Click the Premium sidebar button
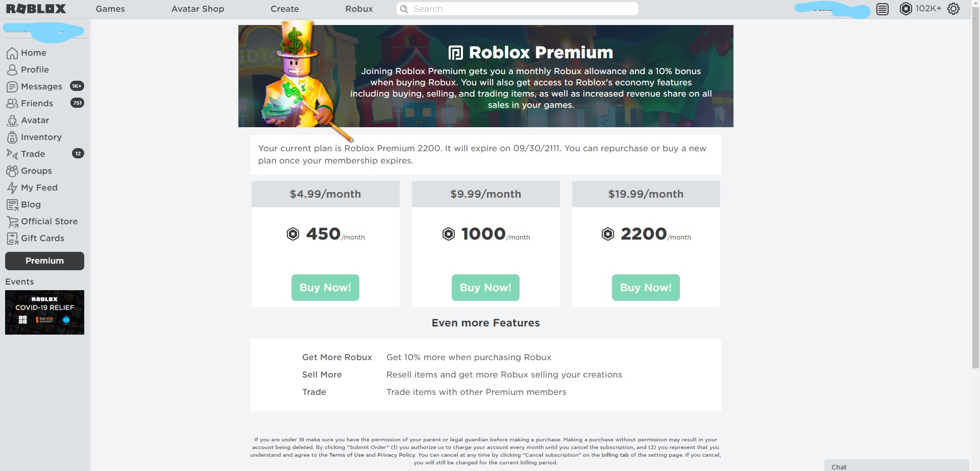This screenshot has height=471, width=980. coord(44,261)
